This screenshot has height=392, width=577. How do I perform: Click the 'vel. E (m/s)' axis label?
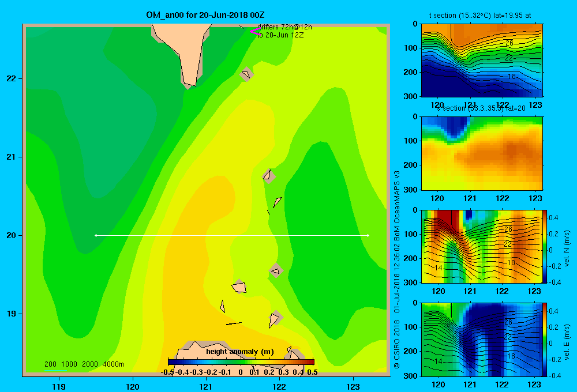(x=567, y=342)
